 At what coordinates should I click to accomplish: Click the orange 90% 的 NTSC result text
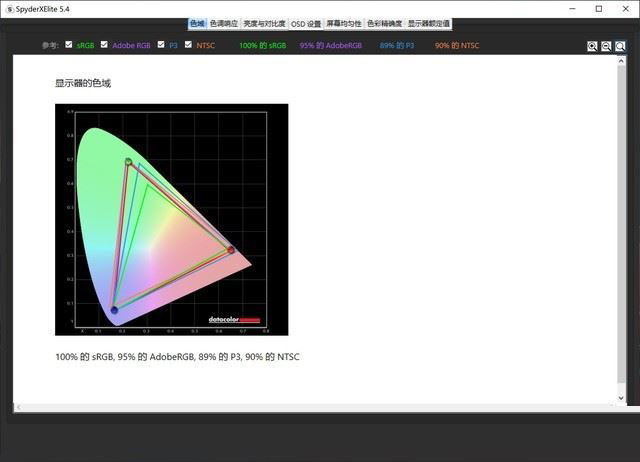click(x=457, y=45)
